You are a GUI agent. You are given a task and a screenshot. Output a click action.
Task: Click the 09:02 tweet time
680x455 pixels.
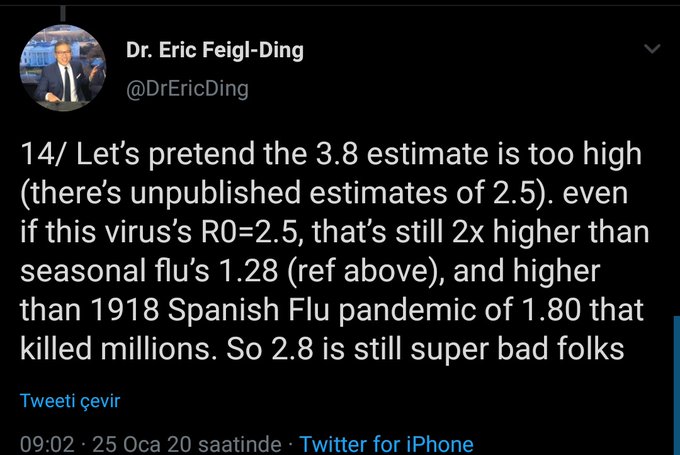click(46, 443)
